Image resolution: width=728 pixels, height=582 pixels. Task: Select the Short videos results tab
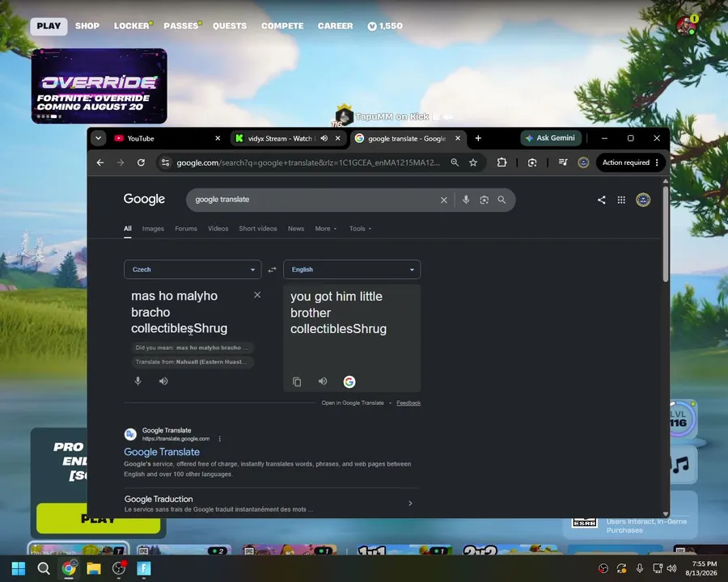(x=258, y=228)
